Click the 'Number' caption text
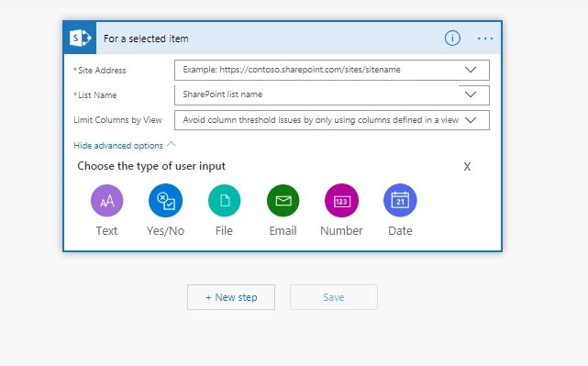588x366 pixels. [341, 230]
